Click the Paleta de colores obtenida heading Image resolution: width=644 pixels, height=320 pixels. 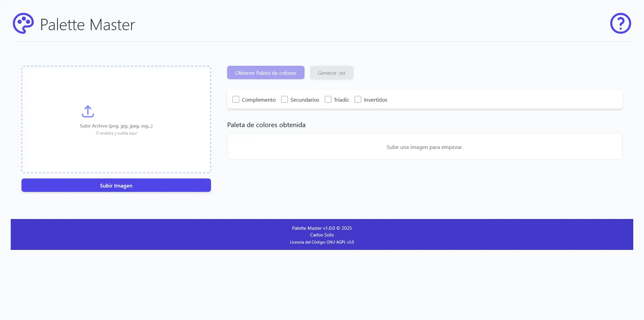click(266, 124)
